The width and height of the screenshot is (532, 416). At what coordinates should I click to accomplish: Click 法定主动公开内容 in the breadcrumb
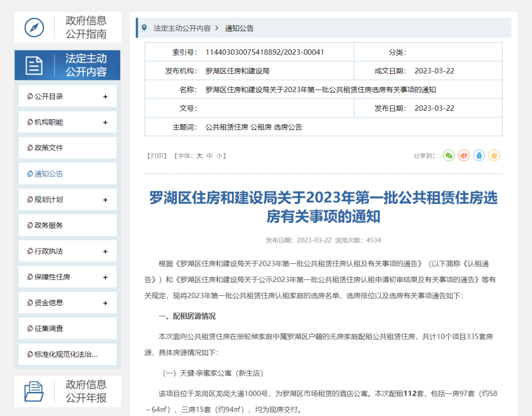[182, 28]
